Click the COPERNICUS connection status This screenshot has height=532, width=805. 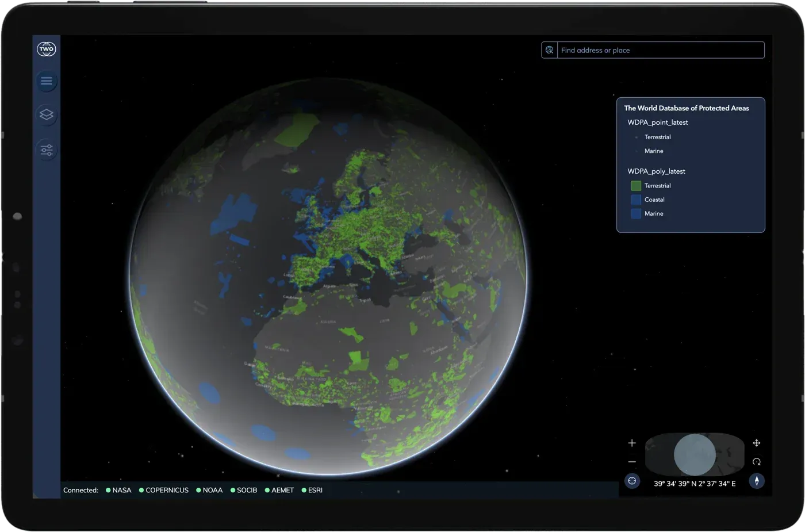[x=164, y=490]
